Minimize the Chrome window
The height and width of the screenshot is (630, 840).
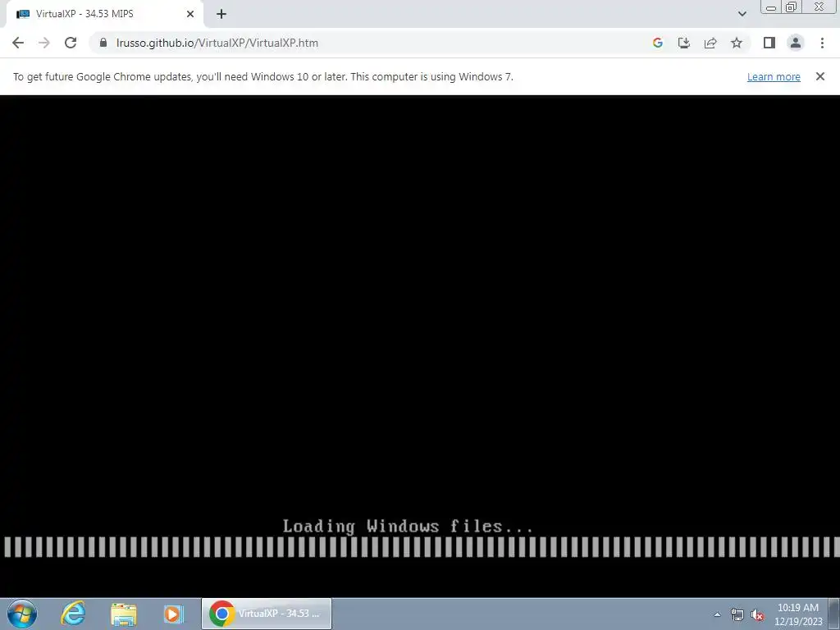[771, 7]
